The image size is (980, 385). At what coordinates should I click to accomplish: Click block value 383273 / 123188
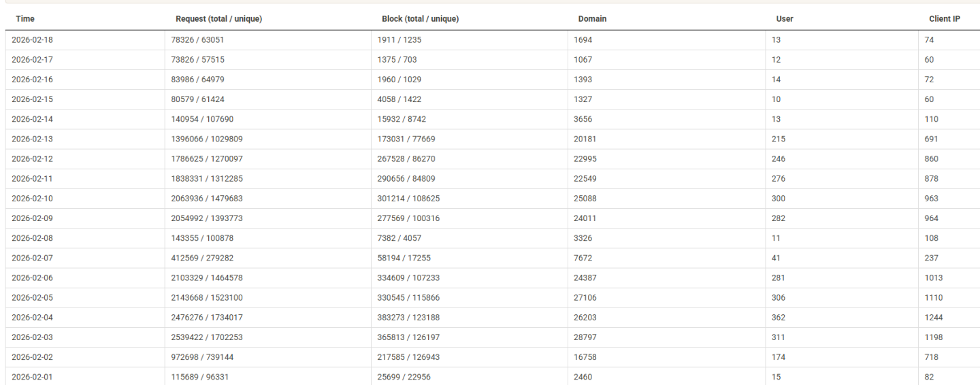(409, 318)
